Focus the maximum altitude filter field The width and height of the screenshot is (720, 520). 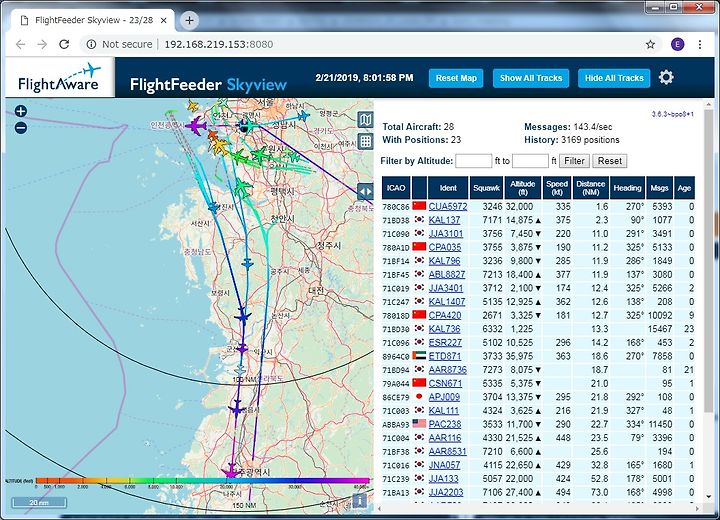click(530, 161)
